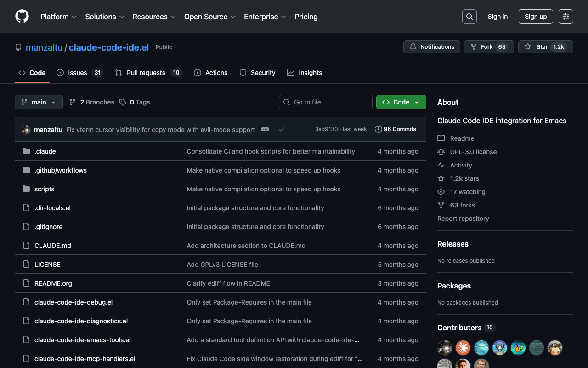Click the Sign up button
The width and height of the screenshot is (588, 368).
pos(536,17)
